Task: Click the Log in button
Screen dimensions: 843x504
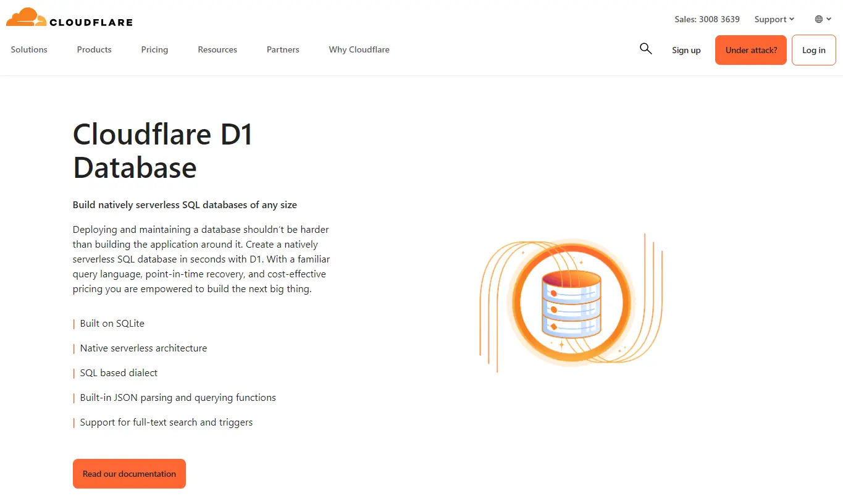Action: point(813,50)
